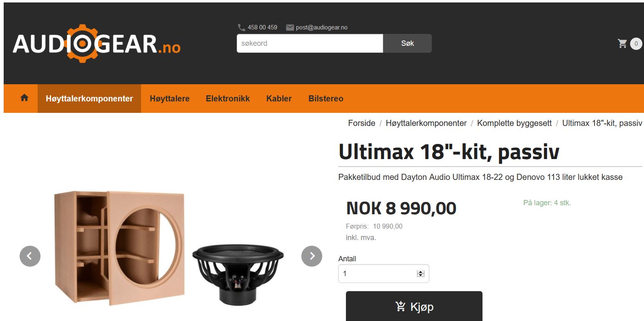
Task: Click the MDF speaker cabinet product image
Action: click(119, 248)
